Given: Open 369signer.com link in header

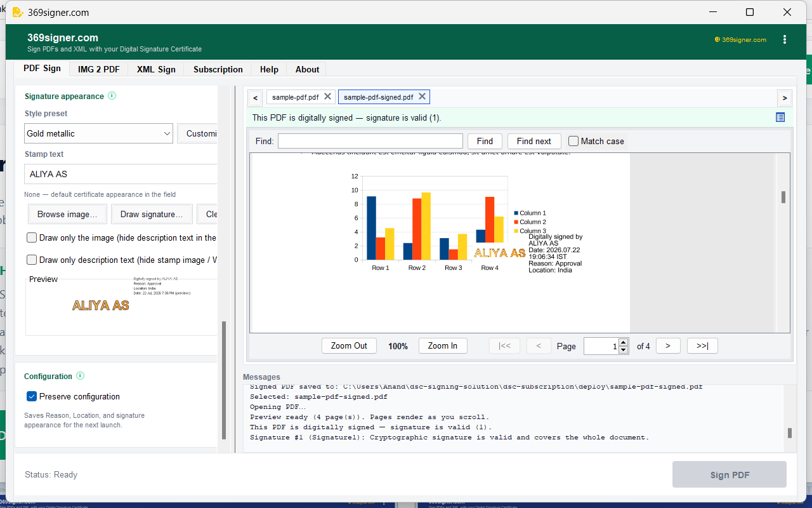Looking at the screenshot, I should click(740, 39).
